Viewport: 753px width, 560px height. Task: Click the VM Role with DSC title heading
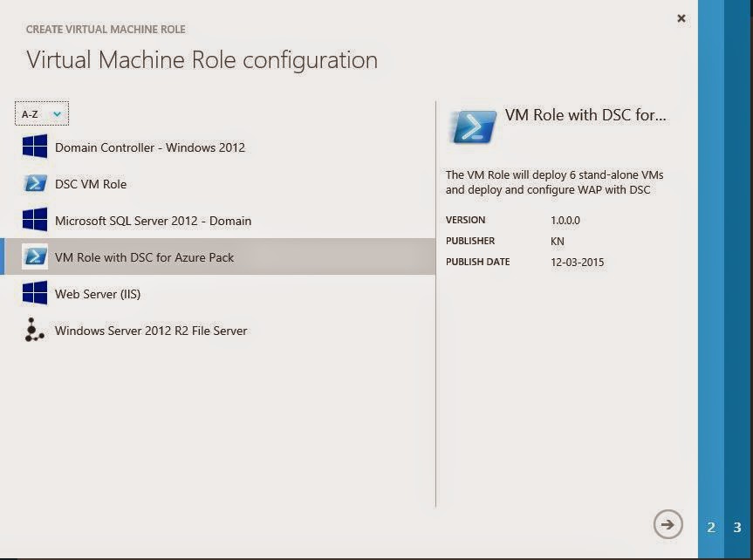coord(585,115)
